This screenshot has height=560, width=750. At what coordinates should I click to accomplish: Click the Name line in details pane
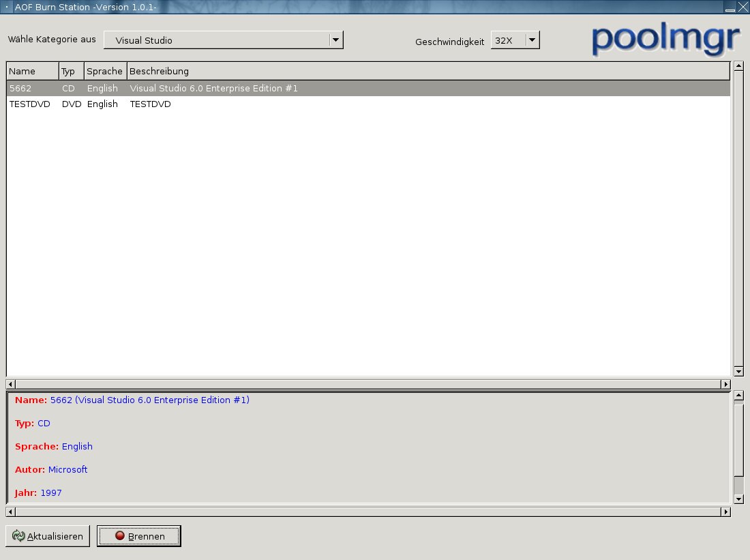coord(132,400)
